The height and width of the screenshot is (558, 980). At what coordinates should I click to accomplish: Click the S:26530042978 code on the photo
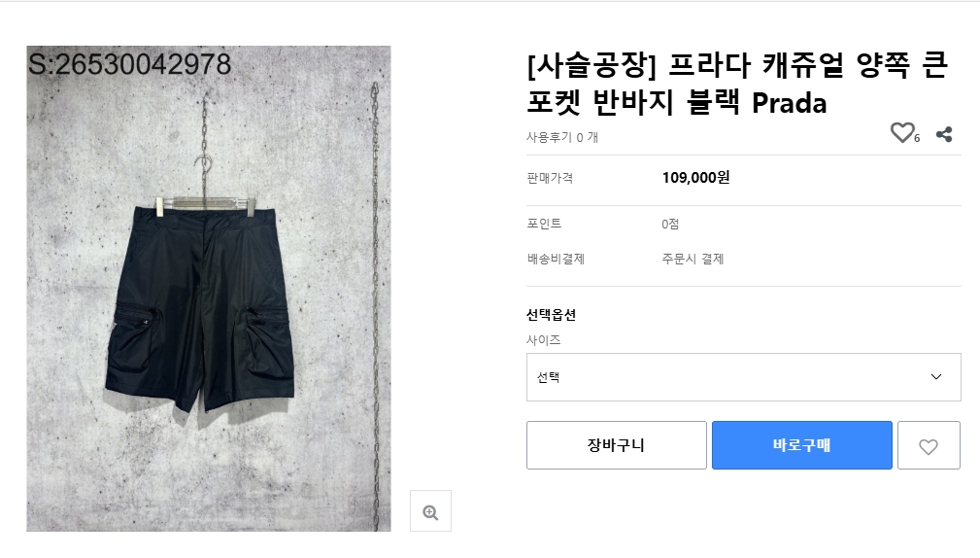click(130, 64)
